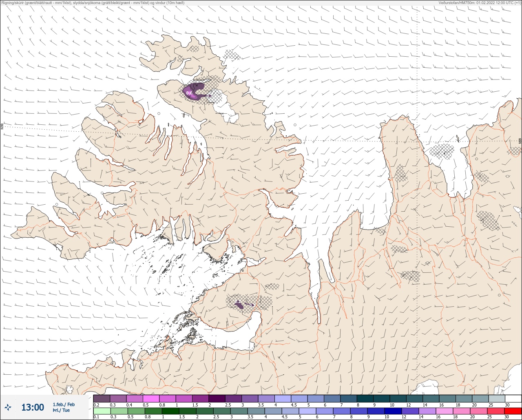Pick the top-row 8 dark teal swatch
The height and width of the screenshot is (420, 522).
pos(365,399)
